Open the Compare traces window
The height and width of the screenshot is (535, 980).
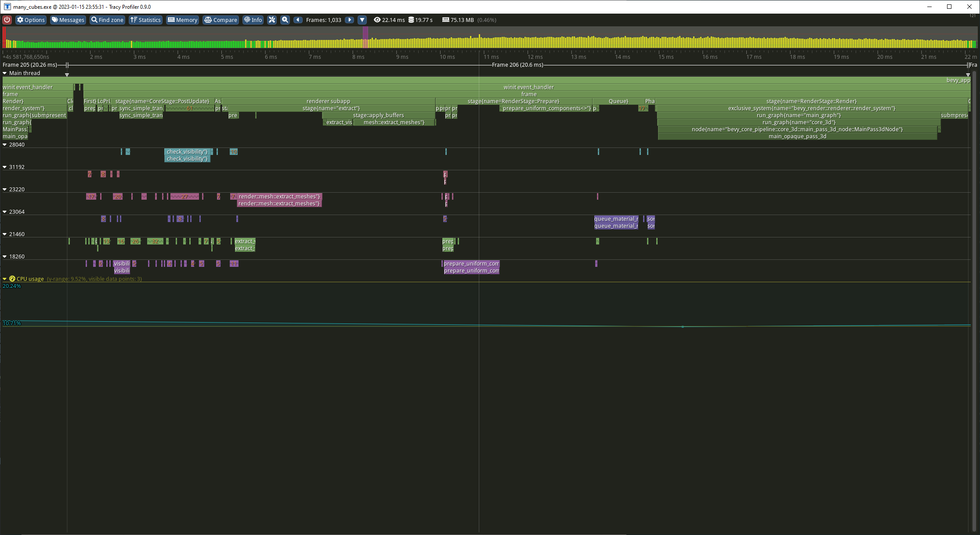221,20
